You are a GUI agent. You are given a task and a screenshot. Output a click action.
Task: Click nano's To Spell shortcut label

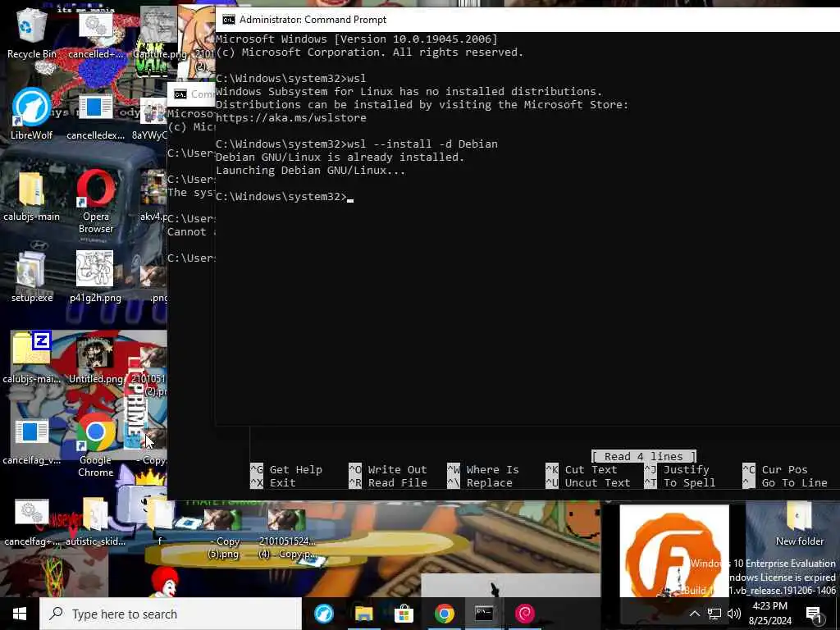[689, 482]
